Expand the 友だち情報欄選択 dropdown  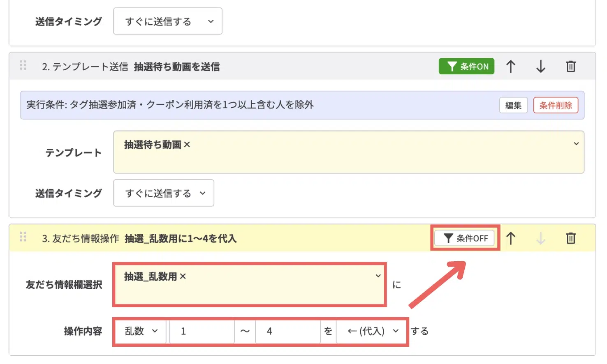coord(378,276)
